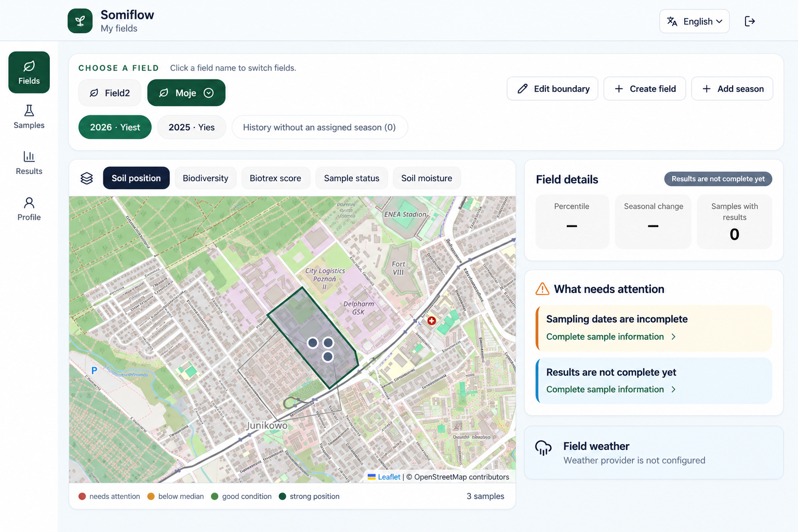798x532 pixels.
Task: Click the Somiflow sprout logo icon
Action: (x=80, y=21)
